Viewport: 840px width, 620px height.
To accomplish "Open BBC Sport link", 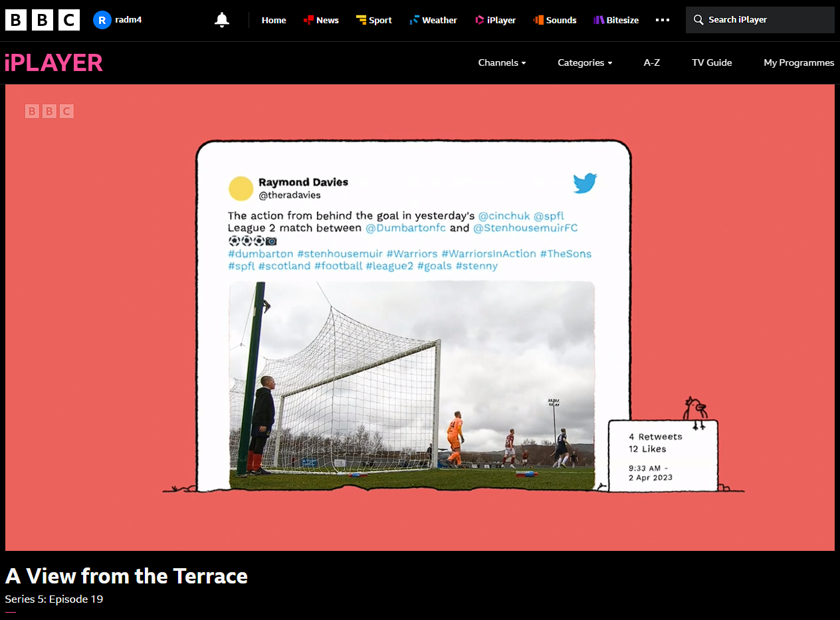I will point(374,20).
